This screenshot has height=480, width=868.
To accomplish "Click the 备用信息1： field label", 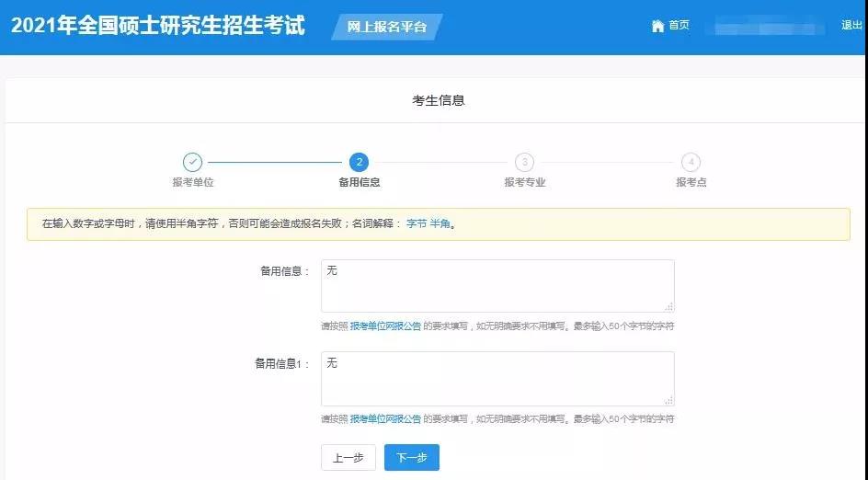I will coord(282,364).
